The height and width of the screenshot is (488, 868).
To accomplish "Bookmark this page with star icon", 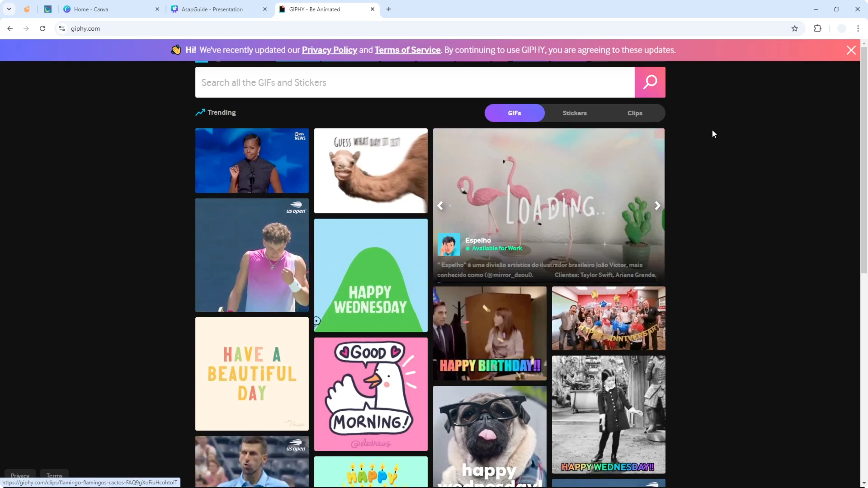I will coord(795,29).
